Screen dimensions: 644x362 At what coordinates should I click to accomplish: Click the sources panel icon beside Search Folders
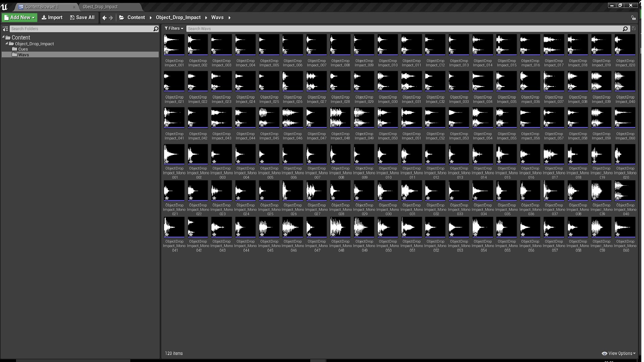[x=5, y=29]
